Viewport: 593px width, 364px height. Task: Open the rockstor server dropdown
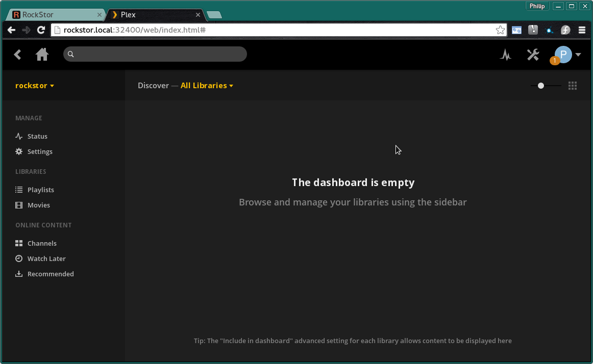pyautogui.click(x=34, y=86)
